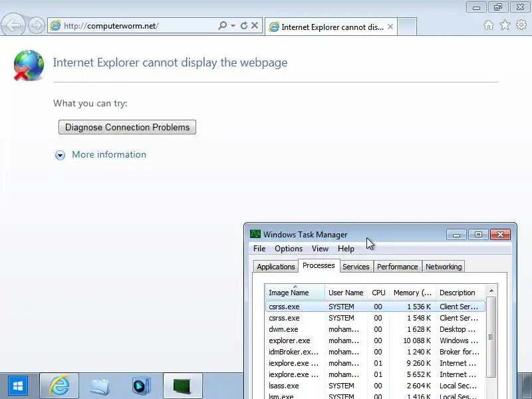Image resolution: width=532 pixels, height=399 pixels.
Task: Click the Task Manager taskbar icon
Action: click(x=182, y=386)
